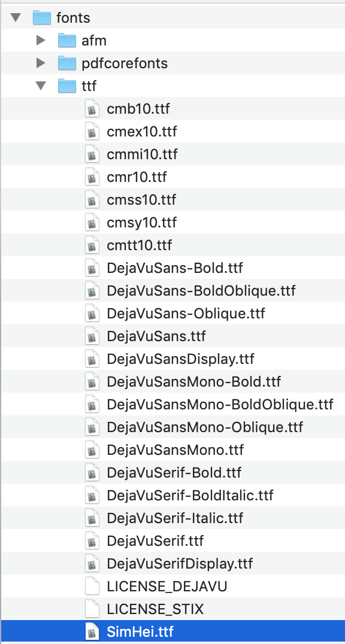The height and width of the screenshot is (644, 345).
Task: Select DejaVuSerifDisplay.ttf file name
Action: click(180, 564)
